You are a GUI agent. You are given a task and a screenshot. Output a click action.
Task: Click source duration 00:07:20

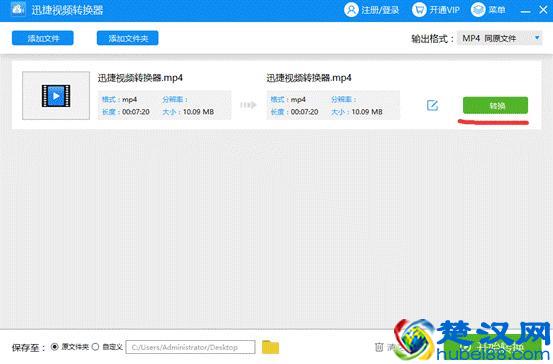pyautogui.click(x=136, y=112)
